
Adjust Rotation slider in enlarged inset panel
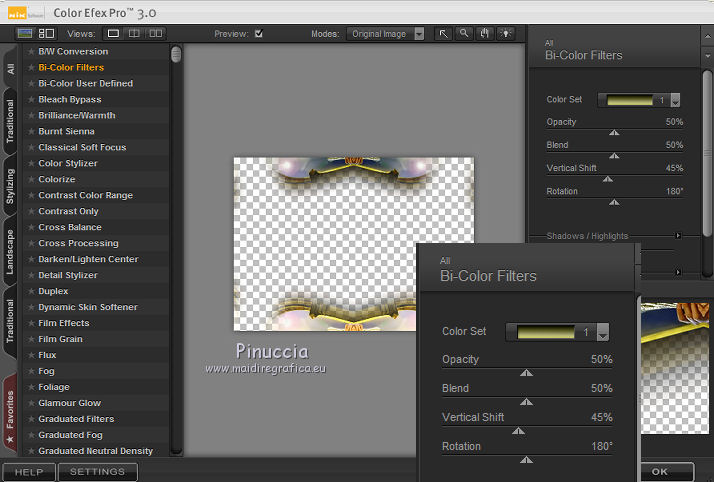[526, 460]
